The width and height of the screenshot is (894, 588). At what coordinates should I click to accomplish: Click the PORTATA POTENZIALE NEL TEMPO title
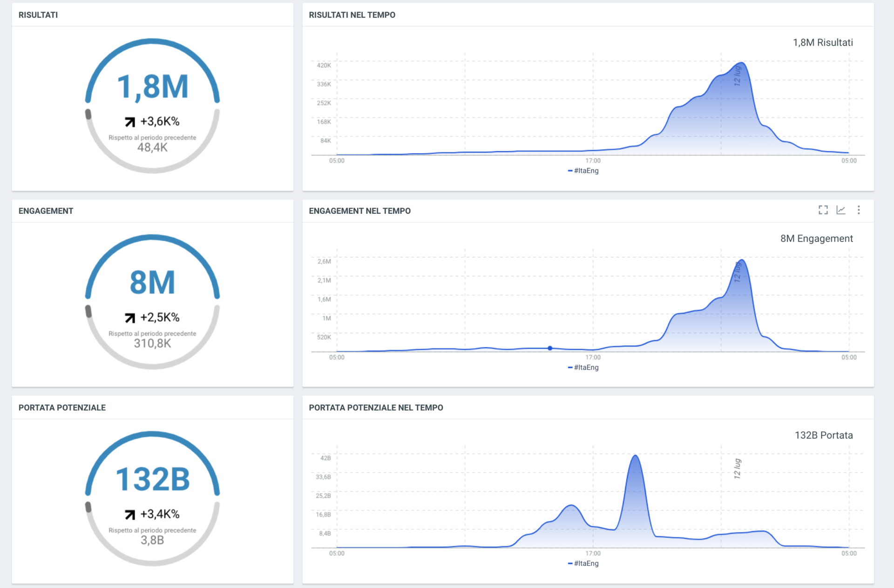[376, 407]
